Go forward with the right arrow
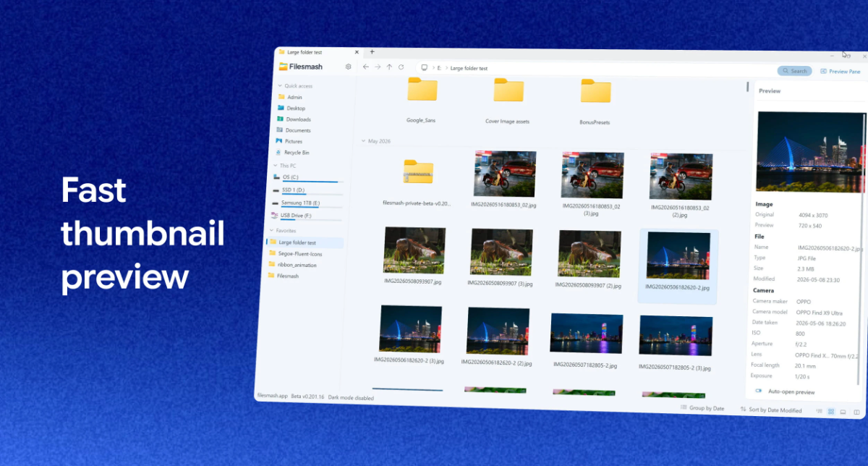This screenshot has height=466, width=868. click(378, 67)
